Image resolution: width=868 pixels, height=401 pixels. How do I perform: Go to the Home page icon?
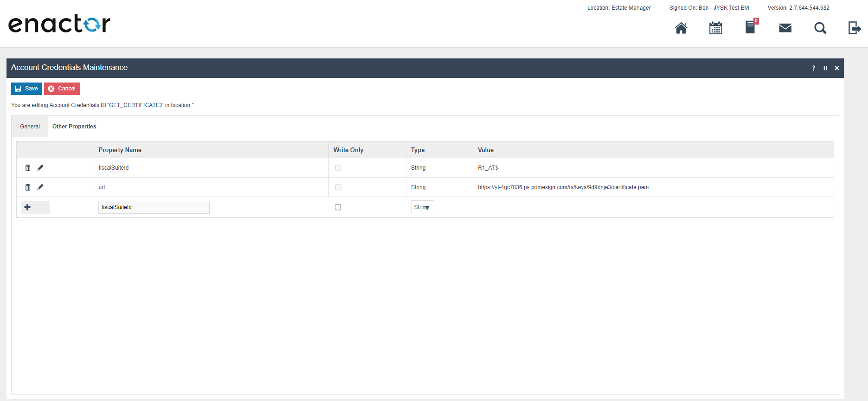(x=681, y=28)
